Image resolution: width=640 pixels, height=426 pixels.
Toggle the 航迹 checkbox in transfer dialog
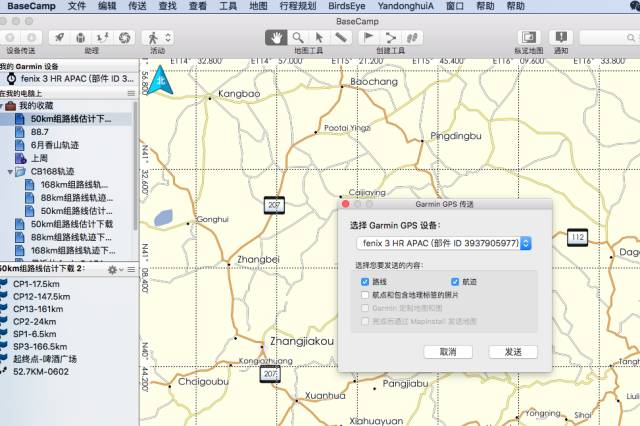(455, 282)
